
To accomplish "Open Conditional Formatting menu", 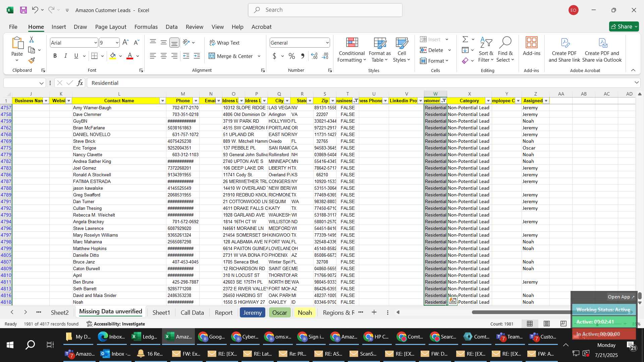I will [x=352, y=50].
